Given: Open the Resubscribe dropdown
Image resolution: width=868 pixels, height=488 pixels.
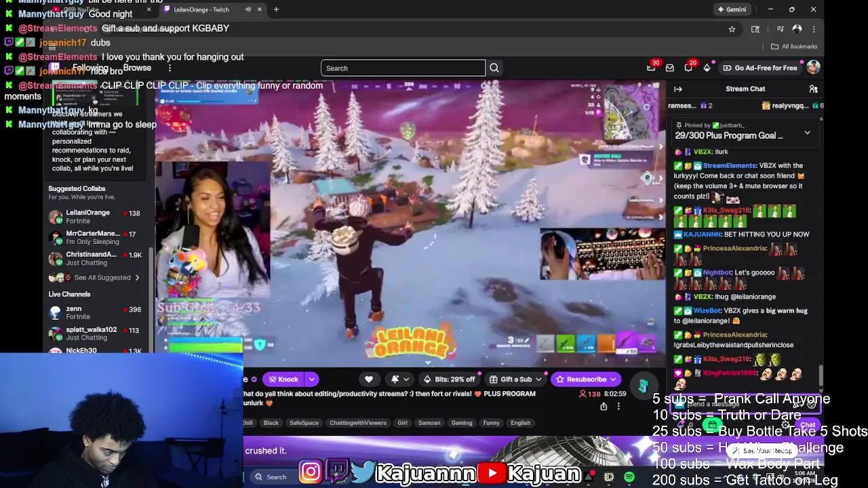Looking at the screenshot, I should 612,380.
